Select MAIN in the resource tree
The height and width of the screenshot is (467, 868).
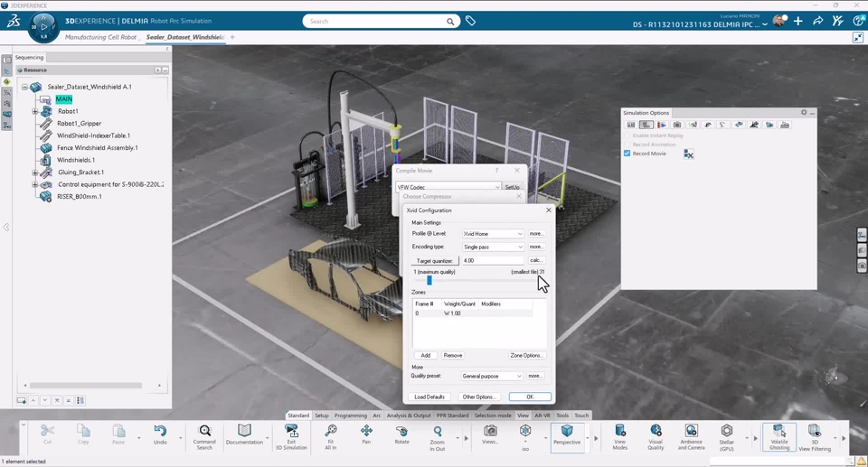point(63,99)
